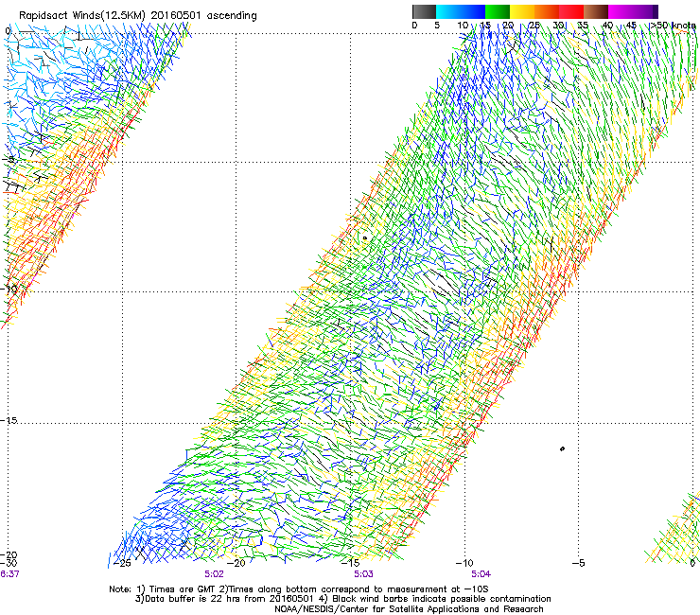The height and width of the screenshot is (615, 700).
Task: Click the small island marker near -5 longitude
Action: point(562,448)
